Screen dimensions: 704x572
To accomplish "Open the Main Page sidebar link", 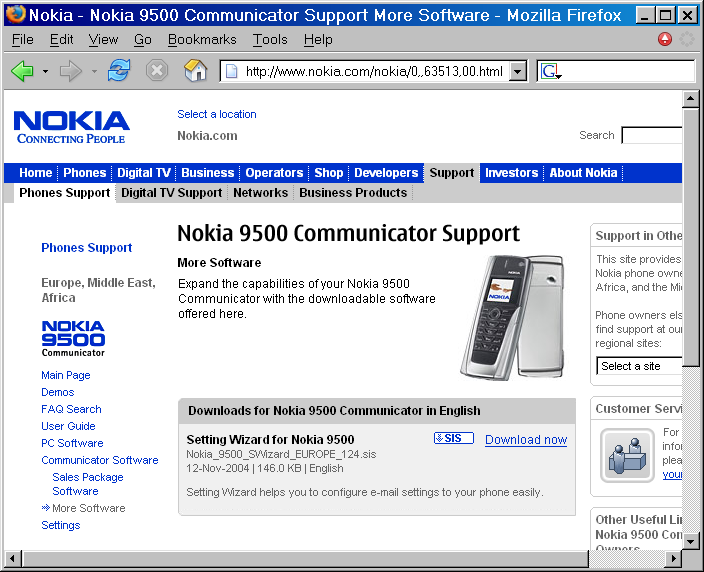I will click(x=66, y=375).
